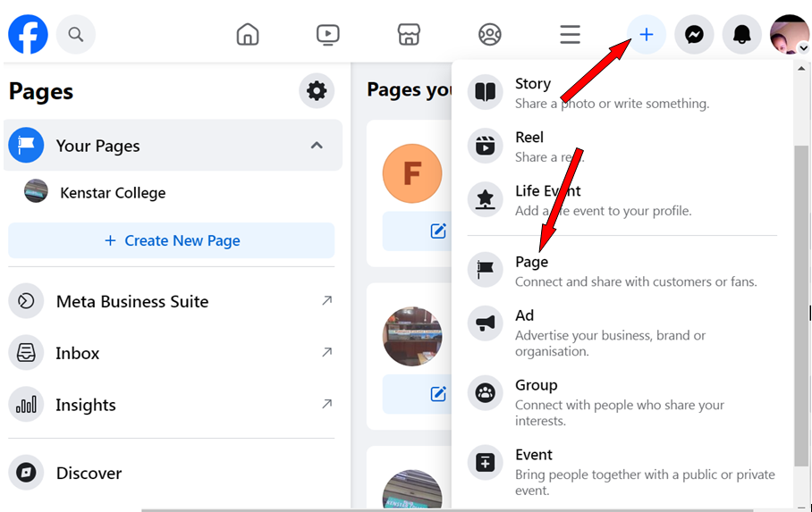812x512 pixels.
Task: Select Your Pages flag icon
Action: pos(26,145)
